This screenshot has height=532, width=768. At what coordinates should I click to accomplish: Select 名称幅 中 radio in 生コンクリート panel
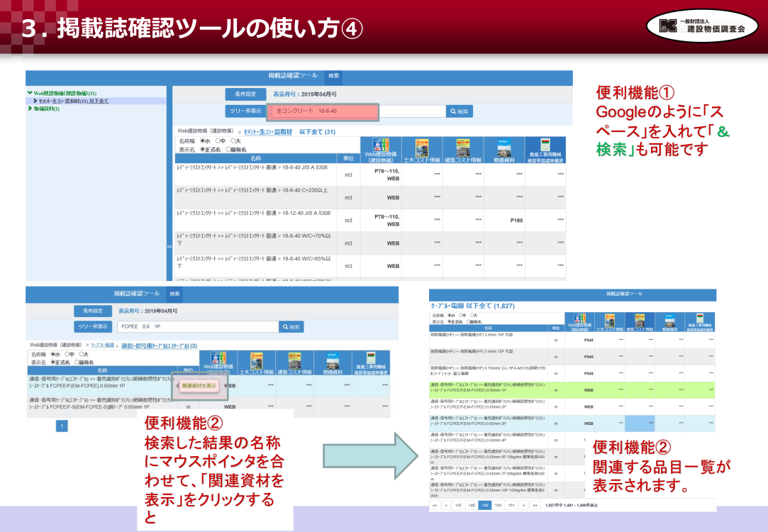point(218,141)
